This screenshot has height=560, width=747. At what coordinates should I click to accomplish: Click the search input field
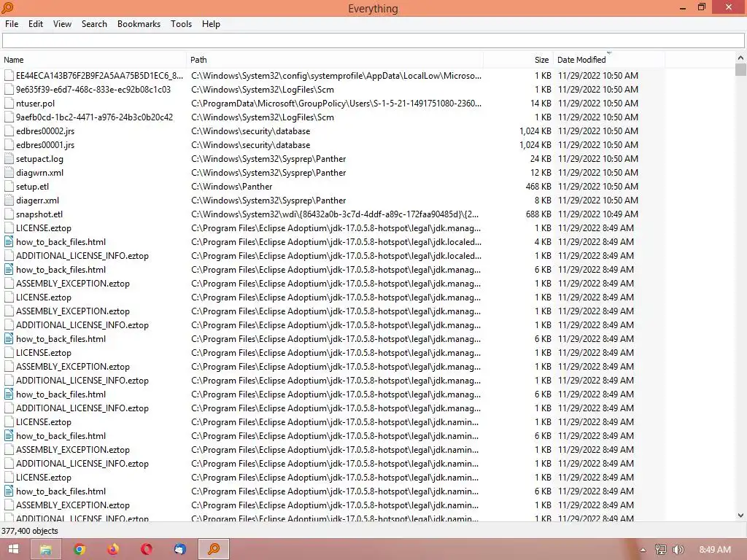(x=373, y=41)
